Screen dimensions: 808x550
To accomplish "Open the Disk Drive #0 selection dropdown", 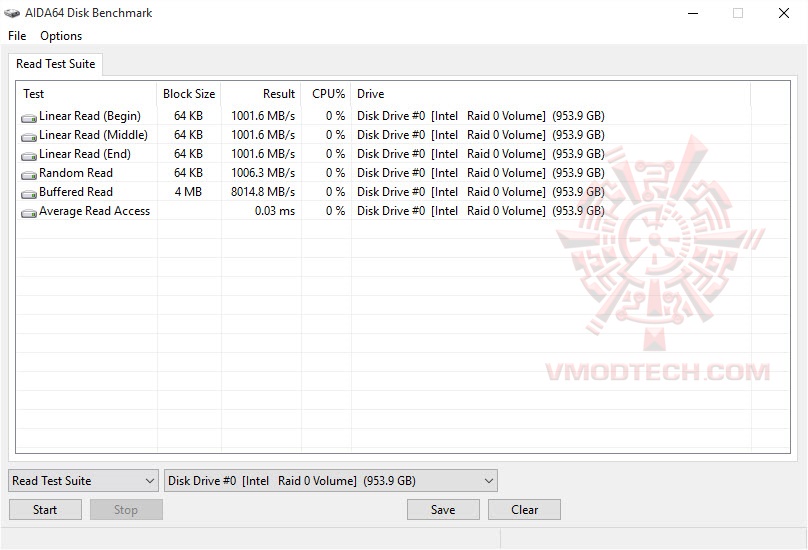I will (x=330, y=480).
